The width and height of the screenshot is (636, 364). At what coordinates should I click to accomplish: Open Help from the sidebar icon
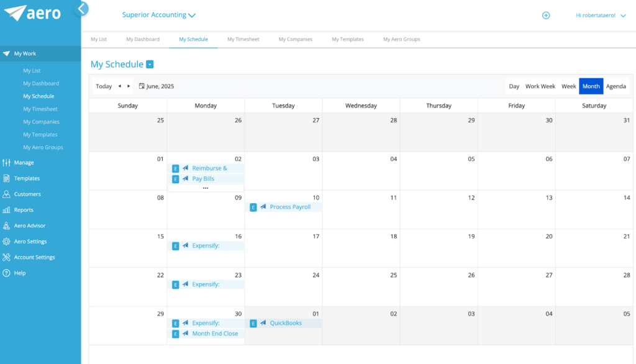click(7, 273)
